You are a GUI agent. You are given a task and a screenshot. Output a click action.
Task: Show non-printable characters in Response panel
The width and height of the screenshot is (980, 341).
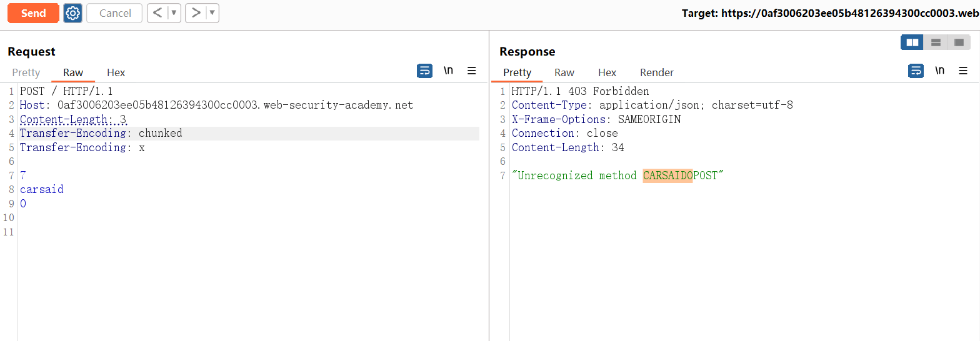[x=939, y=71]
